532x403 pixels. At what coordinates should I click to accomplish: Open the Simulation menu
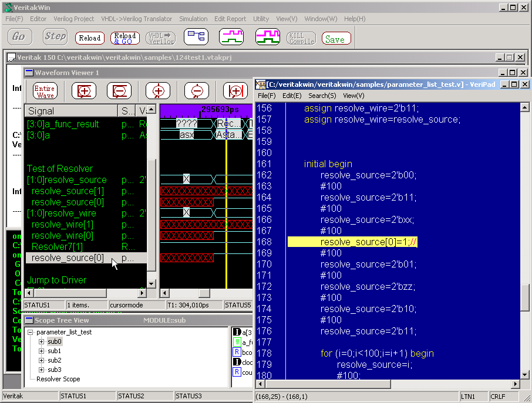pyautogui.click(x=193, y=19)
